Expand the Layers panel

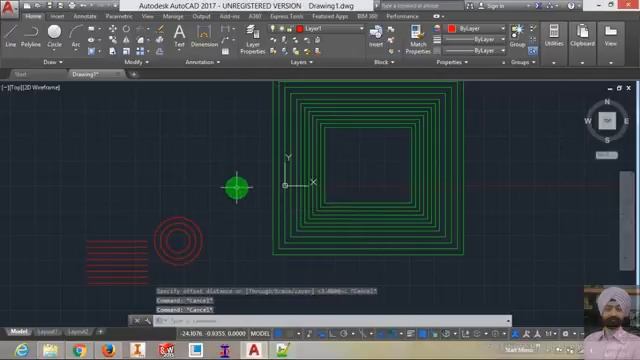point(302,62)
